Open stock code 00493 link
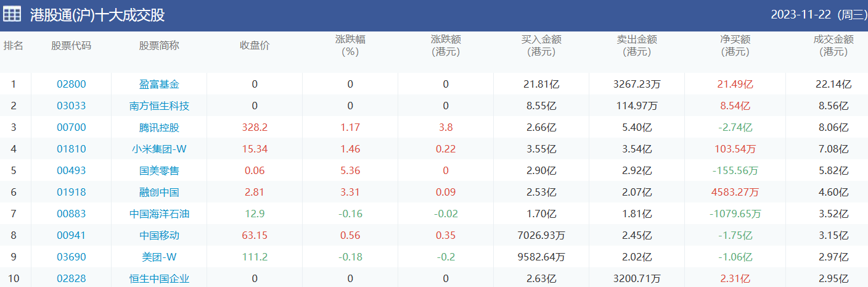 tap(72, 170)
